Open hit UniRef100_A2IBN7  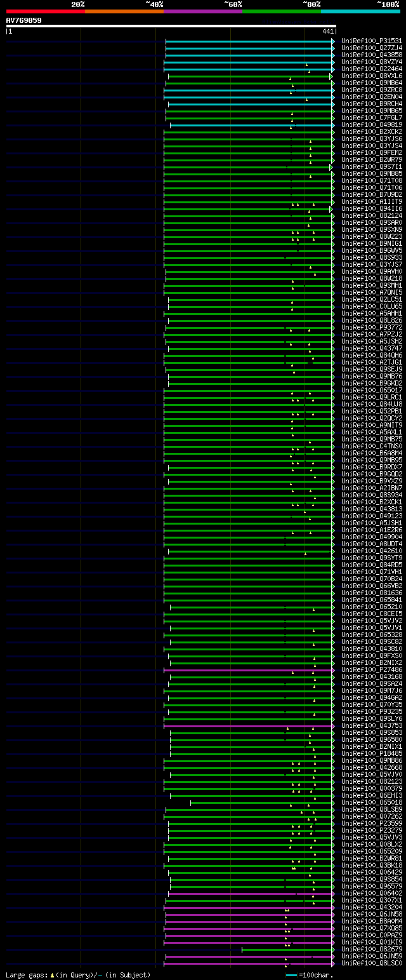372,488
